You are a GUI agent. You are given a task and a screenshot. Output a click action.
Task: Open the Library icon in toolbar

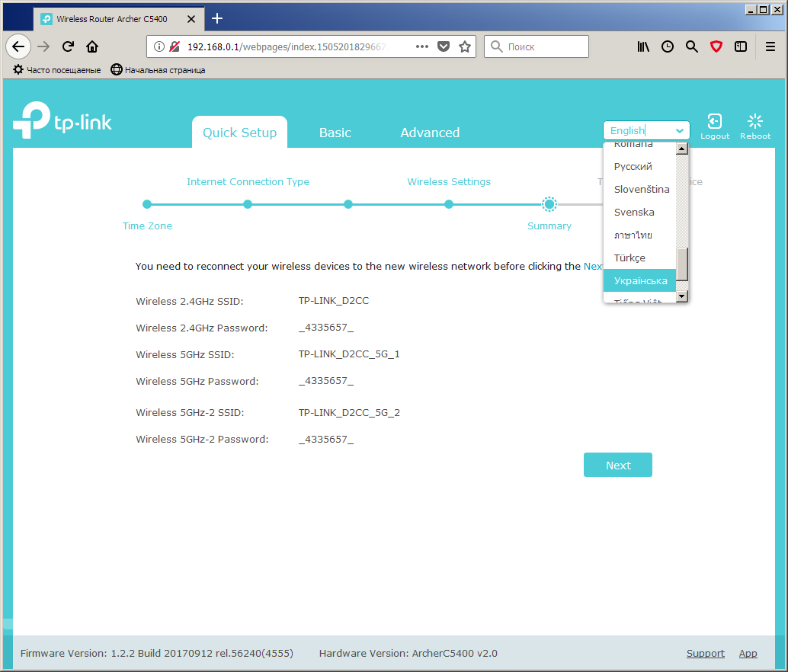click(642, 46)
